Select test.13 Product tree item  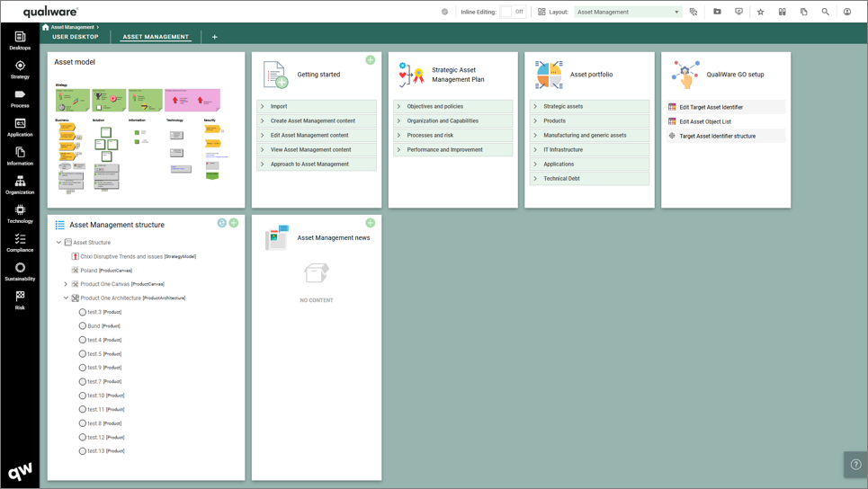pyautogui.click(x=102, y=451)
